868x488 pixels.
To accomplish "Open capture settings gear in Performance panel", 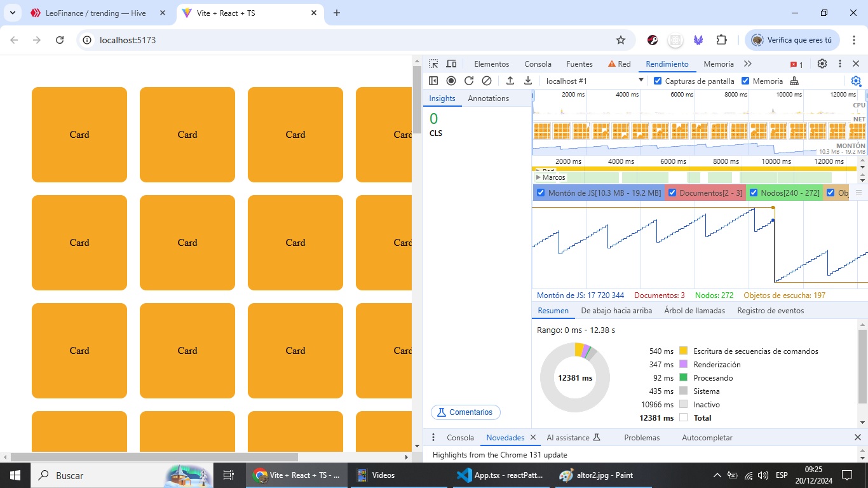I will [856, 81].
